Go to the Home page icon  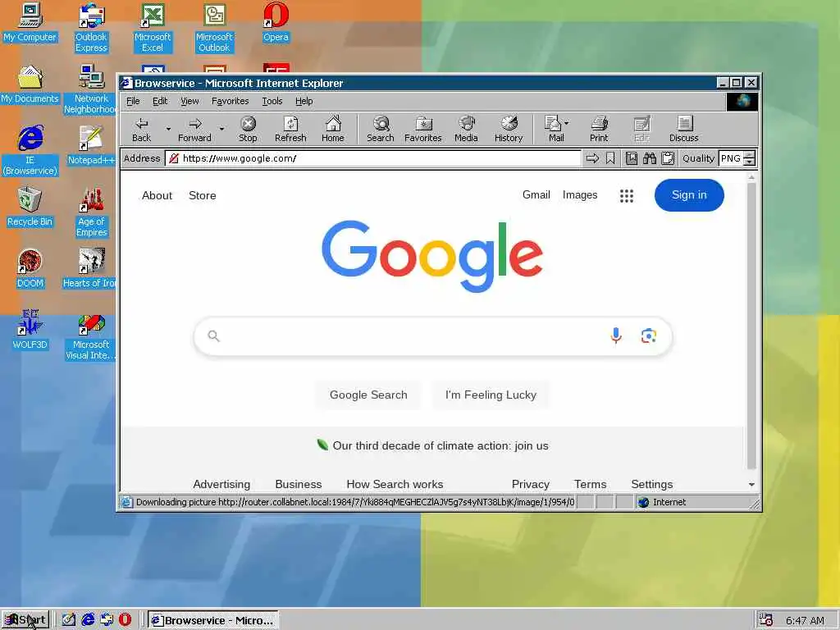tap(333, 130)
